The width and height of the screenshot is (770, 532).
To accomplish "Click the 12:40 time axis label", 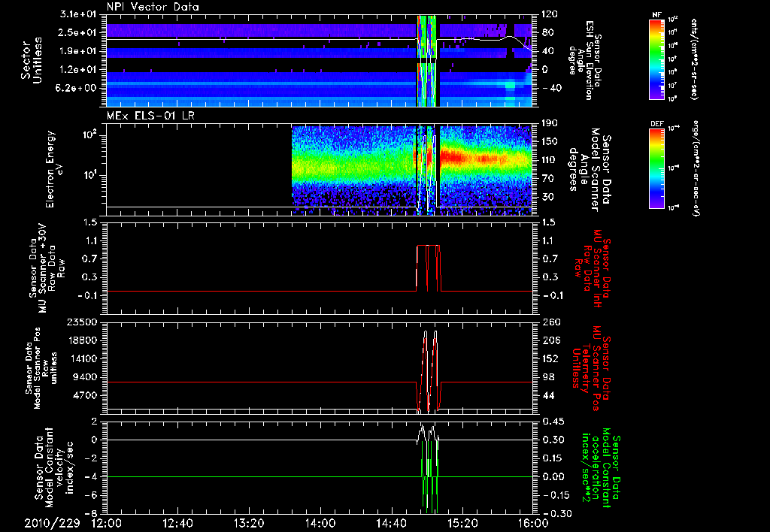I will click(x=177, y=523).
